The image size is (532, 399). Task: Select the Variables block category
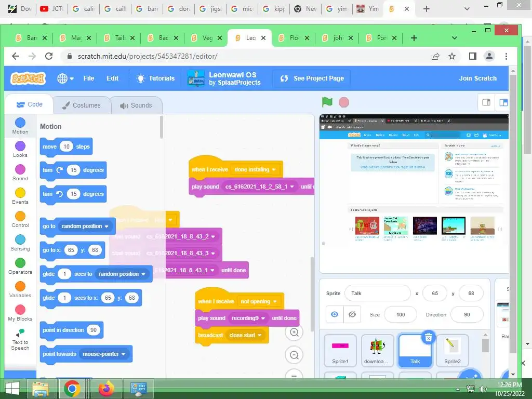[x=20, y=290]
